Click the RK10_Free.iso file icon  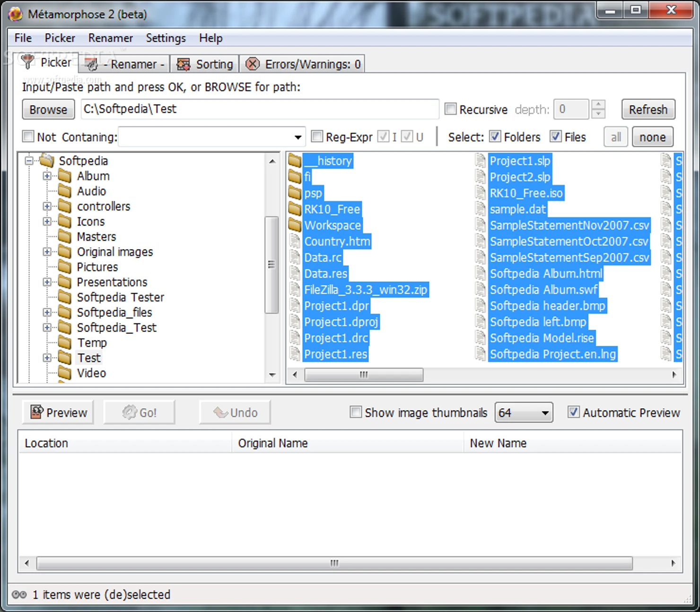pyautogui.click(x=481, y=193)
